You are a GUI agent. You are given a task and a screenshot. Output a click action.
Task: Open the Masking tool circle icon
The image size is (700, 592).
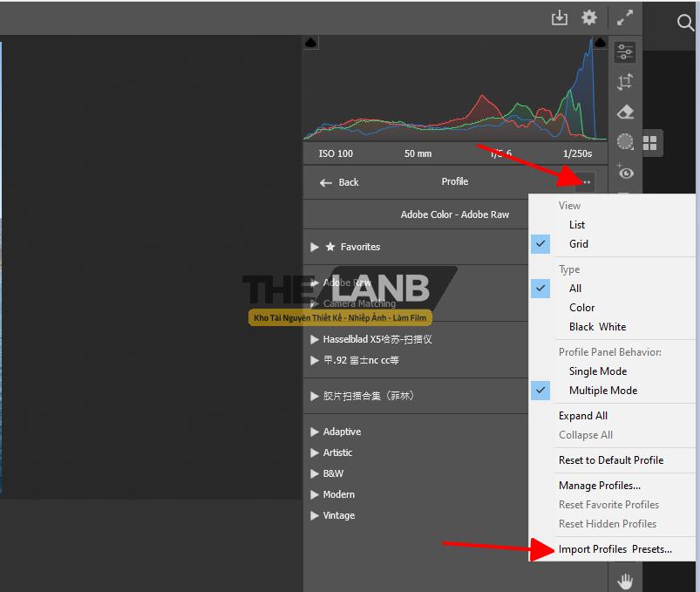[625, 141]
